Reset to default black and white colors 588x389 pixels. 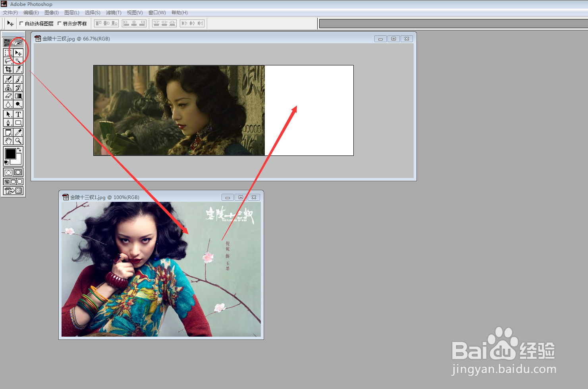[6, 163]
